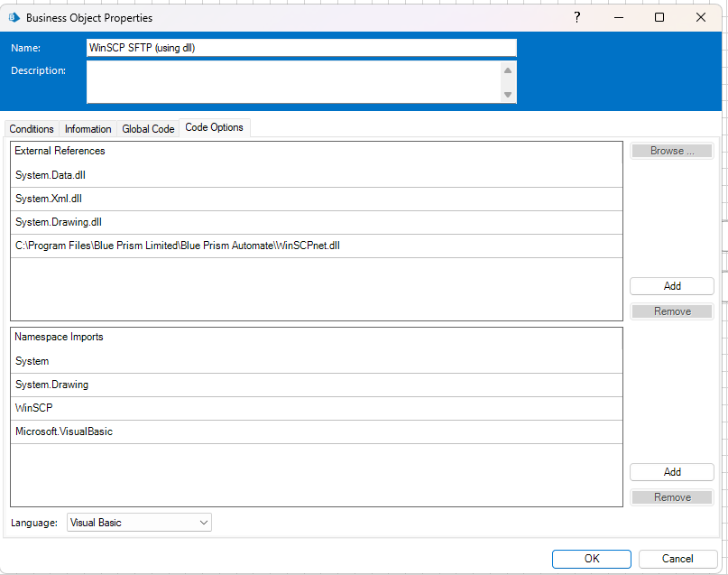This screenshot has height=575, width=728.
Task: Click in the Description text area
Action: 292,82
